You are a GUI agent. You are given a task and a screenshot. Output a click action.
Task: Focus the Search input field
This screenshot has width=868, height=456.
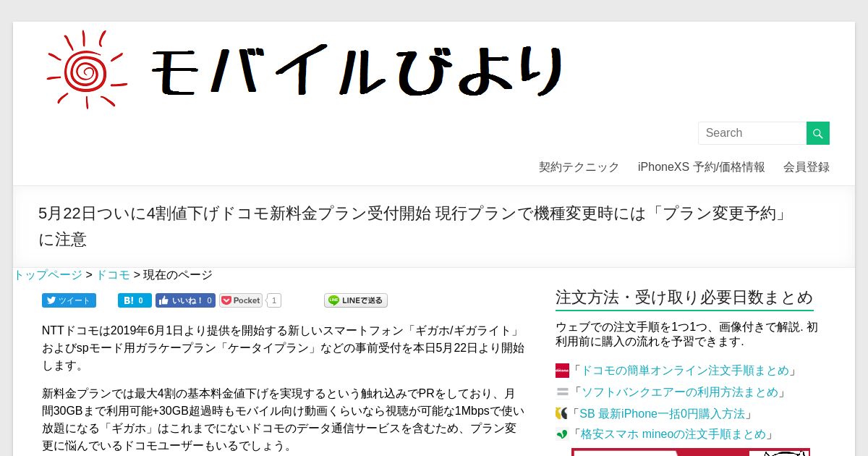(752, 133)
